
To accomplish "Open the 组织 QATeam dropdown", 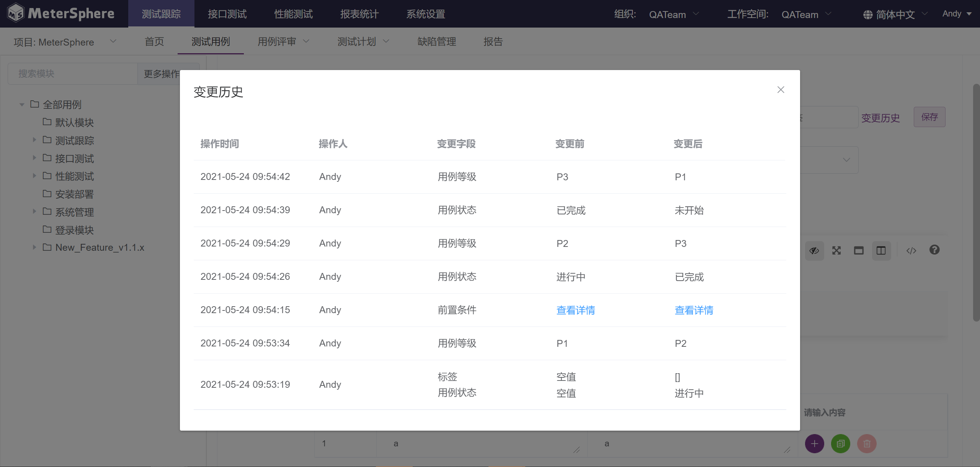I will point(673,15).
